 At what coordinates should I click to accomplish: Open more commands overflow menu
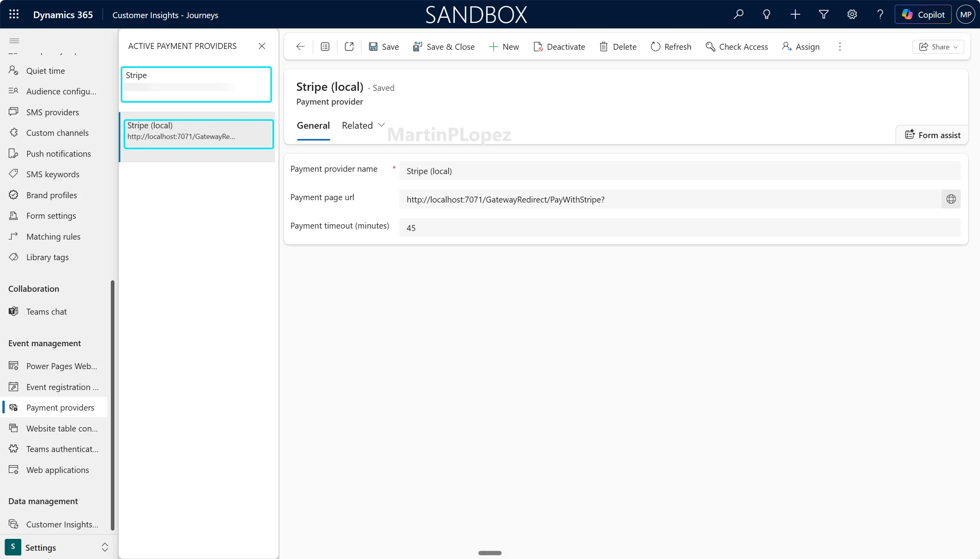click(x=840, y=47)
